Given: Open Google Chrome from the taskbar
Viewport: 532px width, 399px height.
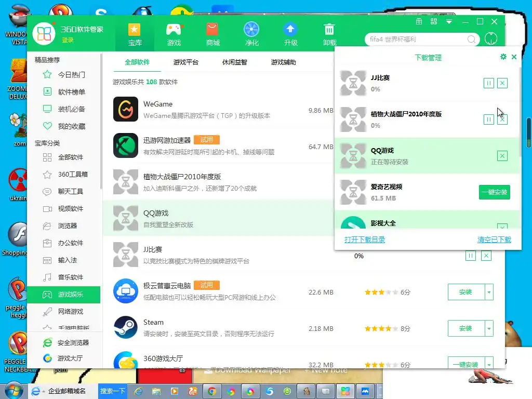Looking at the screenshot, I should click(x=212, y=391).
